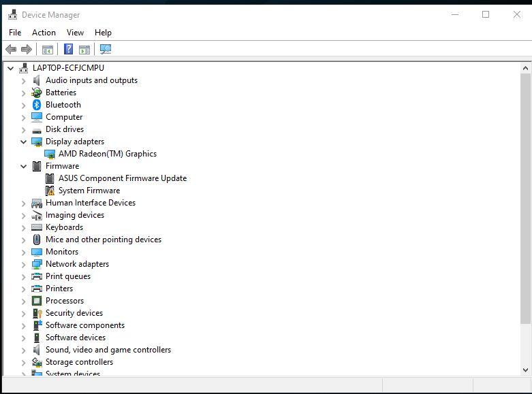
Task: Click the Batteries category icon
Action: (x=37, y=93)
